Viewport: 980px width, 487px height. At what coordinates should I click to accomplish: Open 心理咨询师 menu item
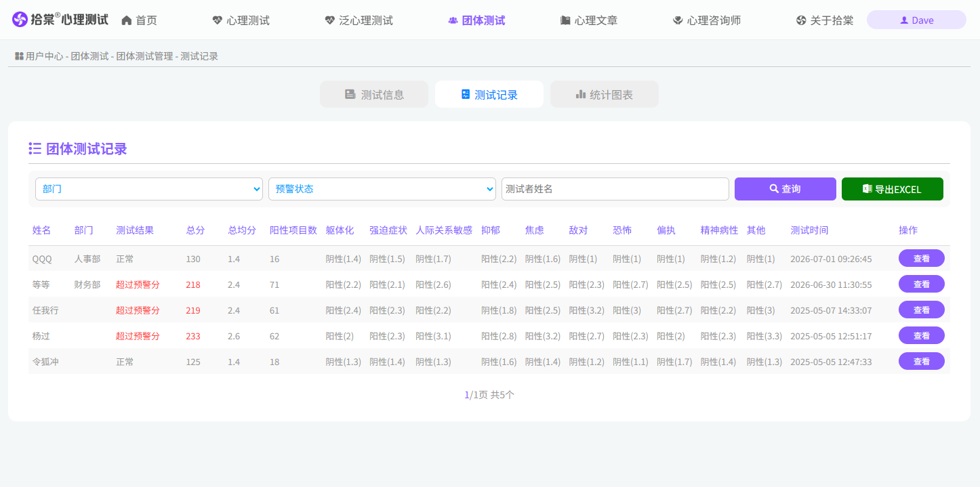(707, 20)
